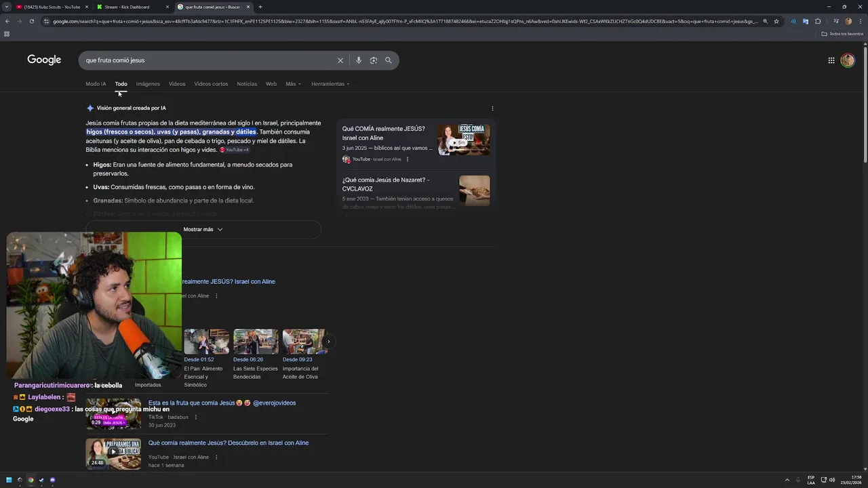Go back using browser back arrow
Image resolution: width=868 pixels, height=488 pixels.
pos(7,21)
